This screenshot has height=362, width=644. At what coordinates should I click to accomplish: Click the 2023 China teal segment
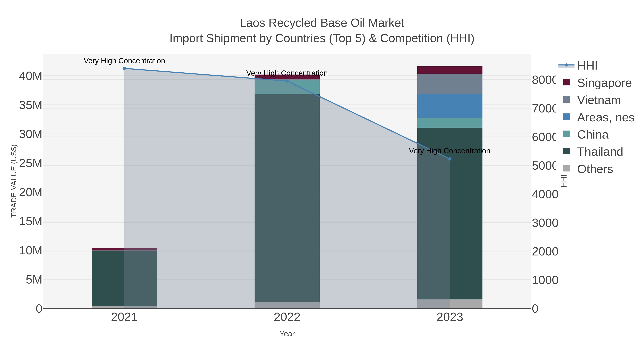pos(450,123)
